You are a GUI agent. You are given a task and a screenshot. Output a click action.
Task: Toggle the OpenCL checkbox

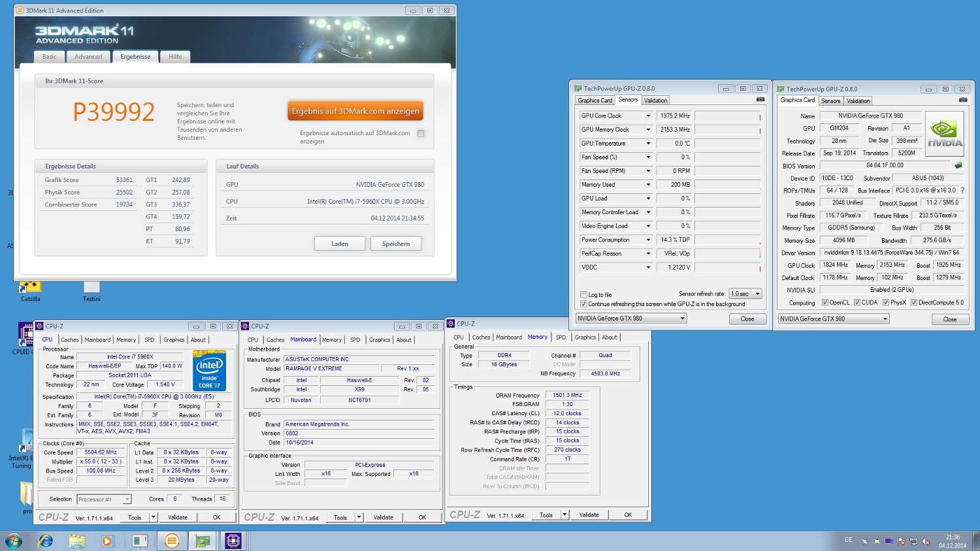pos(825,302)
